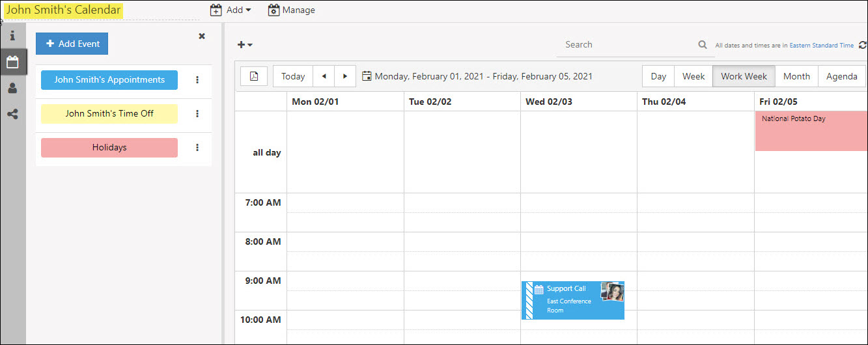Export calendar to PDF
The width and height of the screenshot is (868, 345).
click(254, 76)
